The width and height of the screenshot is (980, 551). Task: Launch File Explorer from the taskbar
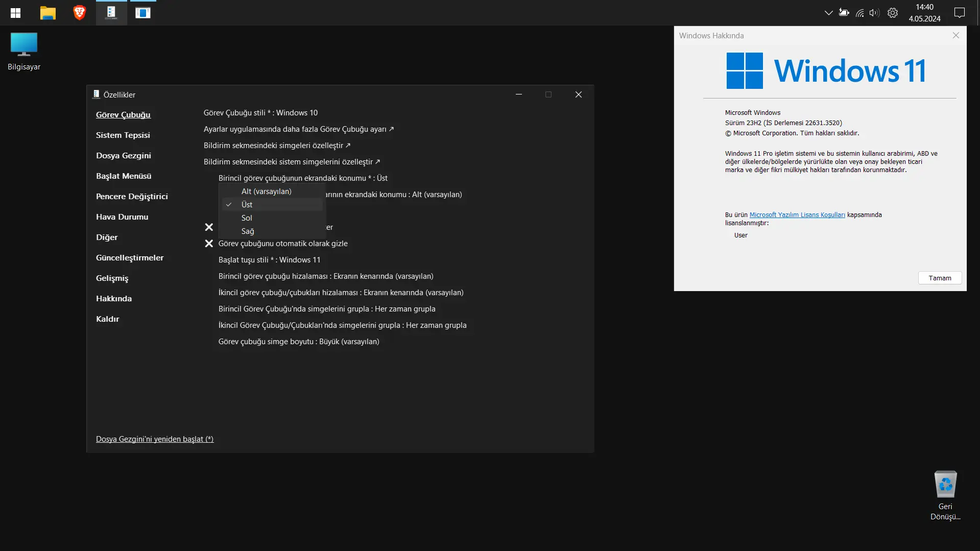[47, 13]
